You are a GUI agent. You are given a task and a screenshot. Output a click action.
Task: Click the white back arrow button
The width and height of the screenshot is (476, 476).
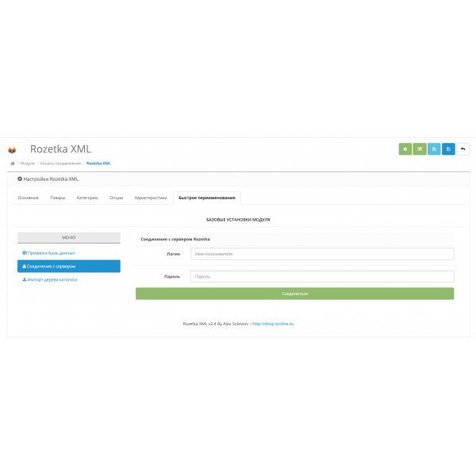tap(463, 149)
